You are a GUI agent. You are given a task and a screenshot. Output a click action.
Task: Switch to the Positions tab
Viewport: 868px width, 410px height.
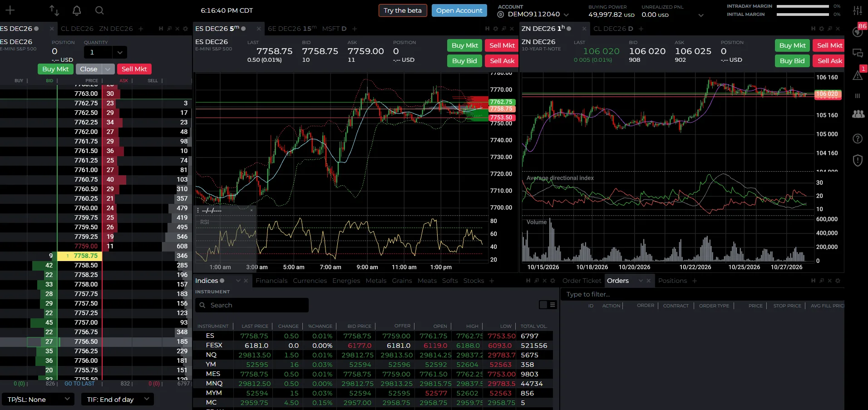(x=672, y=281)
